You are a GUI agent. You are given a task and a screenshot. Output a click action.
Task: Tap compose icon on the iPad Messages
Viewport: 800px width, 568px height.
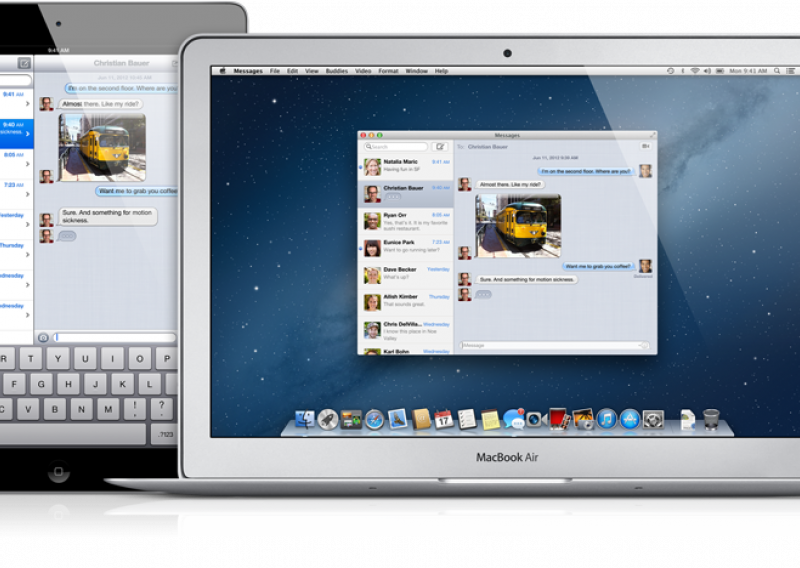tap(24, 63)
